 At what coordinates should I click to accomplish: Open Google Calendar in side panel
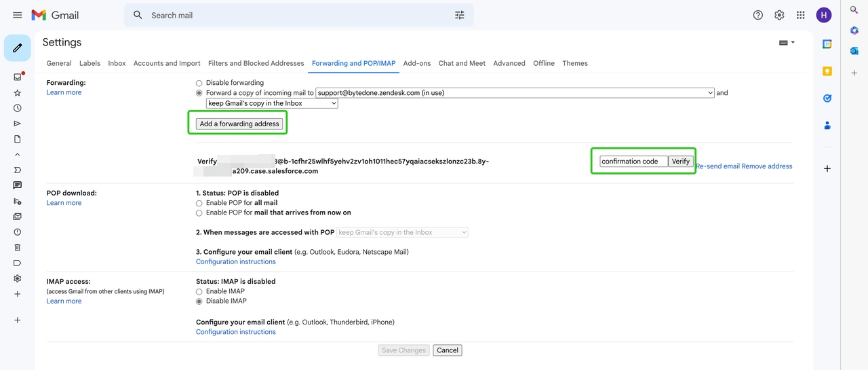(827, 44)
